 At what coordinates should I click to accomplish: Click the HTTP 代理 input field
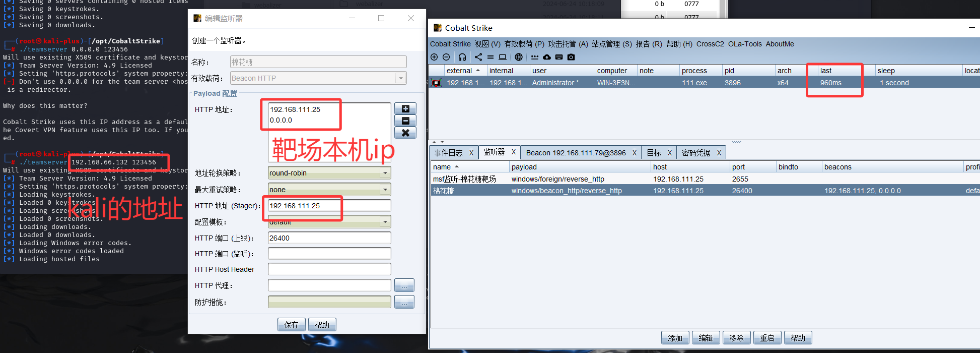(x=329, y=285)
